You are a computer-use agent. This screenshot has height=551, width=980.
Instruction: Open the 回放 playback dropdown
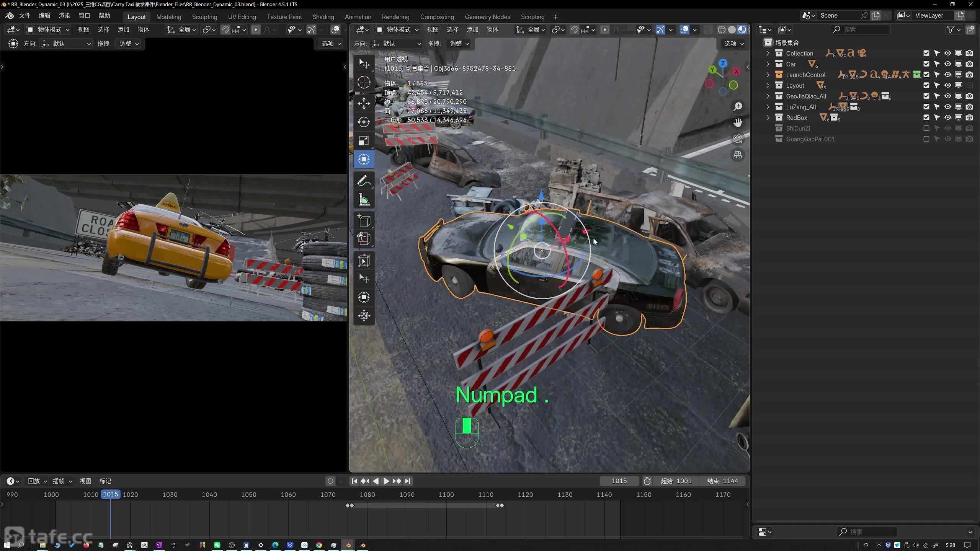tap(37, 481)
